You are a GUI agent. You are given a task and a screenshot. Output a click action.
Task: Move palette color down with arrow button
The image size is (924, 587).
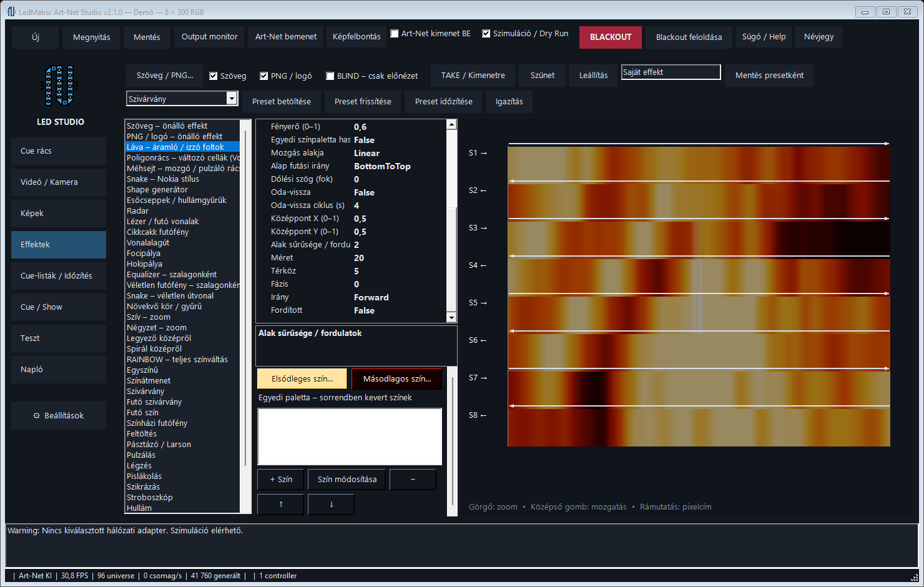[331, 505]
